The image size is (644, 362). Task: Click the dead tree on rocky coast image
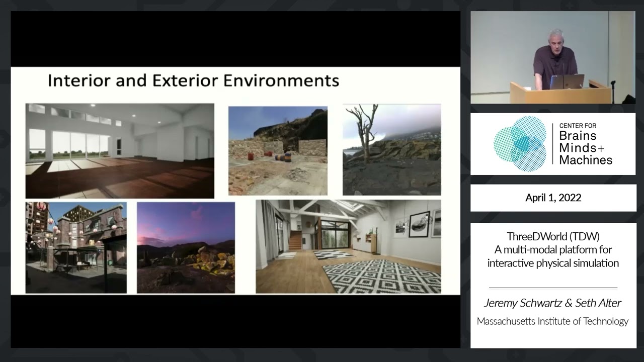[392, 150]
